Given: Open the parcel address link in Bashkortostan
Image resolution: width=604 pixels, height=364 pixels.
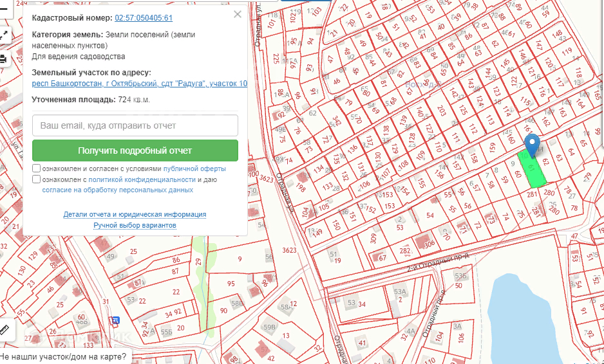Looking at the screenshot, I should pyautogui.click(x=139, y=84).
